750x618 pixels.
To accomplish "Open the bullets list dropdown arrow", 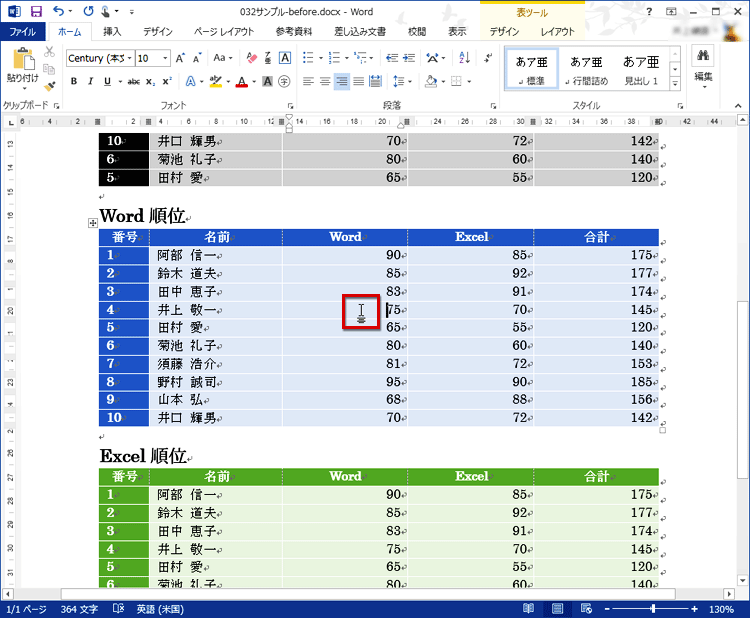I will click(321, 58).
